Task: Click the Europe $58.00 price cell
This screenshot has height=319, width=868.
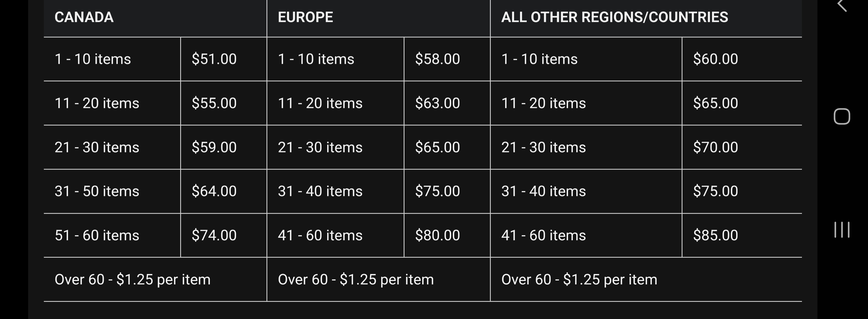Action: pos(447,59)
